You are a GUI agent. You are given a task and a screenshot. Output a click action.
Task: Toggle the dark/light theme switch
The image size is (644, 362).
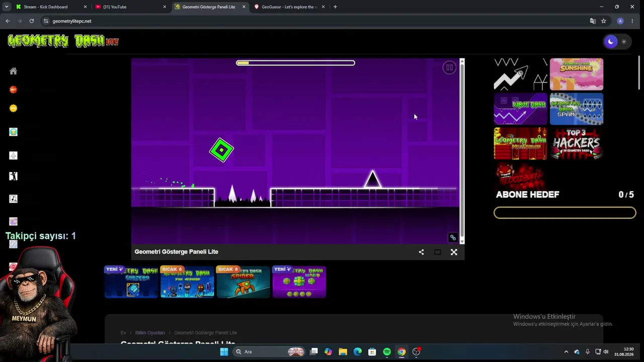click(617, 42)
